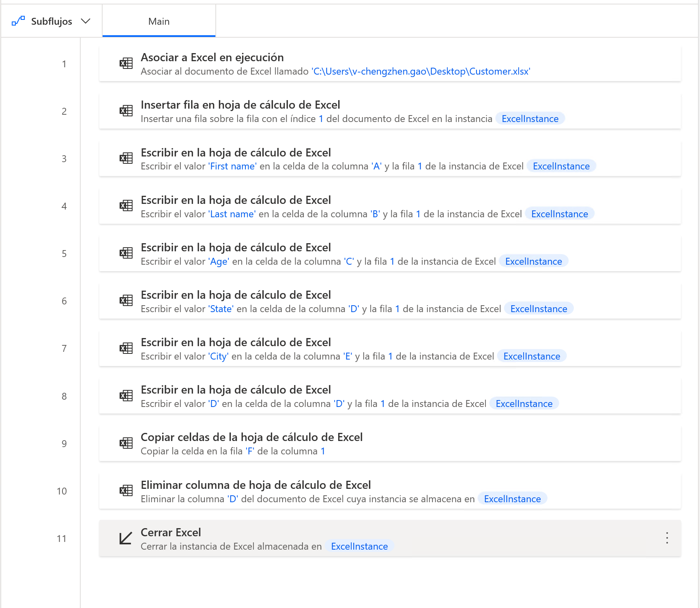This screenshot has height=608, width=700.
Task: Click ExcelInstance variable in 'Eliminar columna' action
Action: [x=513, y=499]
